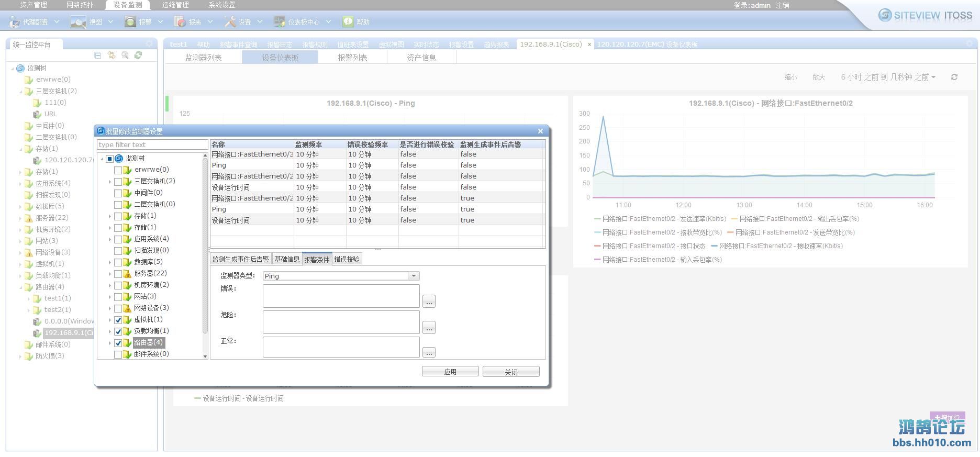
Task: Open the 监测器列表 tab
Action: [203, 58]
